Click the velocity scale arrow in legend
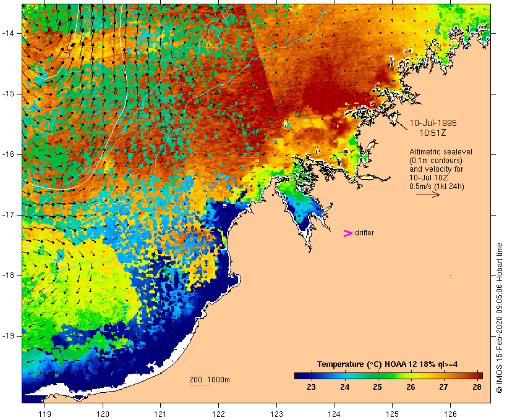 pos(428,195)
